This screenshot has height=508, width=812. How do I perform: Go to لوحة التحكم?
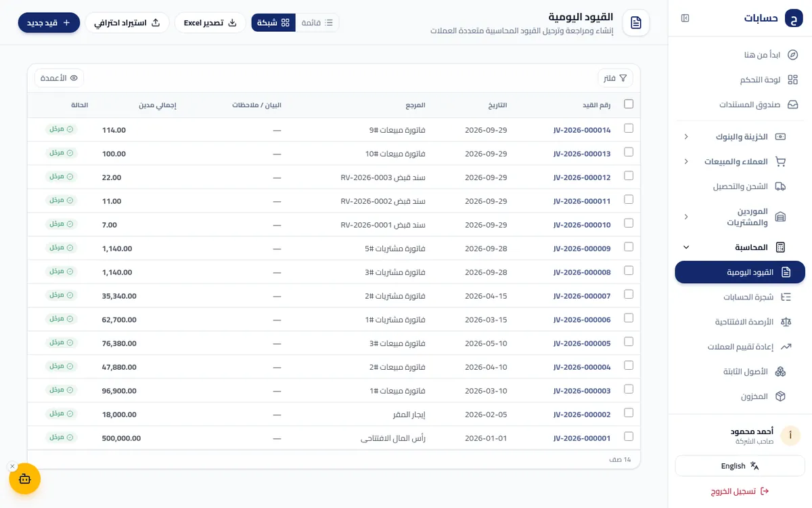740,80
